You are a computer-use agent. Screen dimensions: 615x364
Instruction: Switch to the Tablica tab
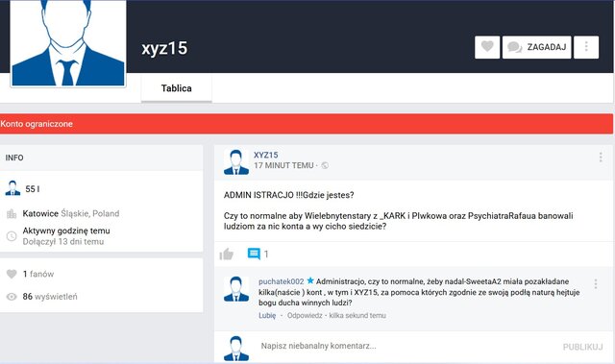tap(177, 88)
